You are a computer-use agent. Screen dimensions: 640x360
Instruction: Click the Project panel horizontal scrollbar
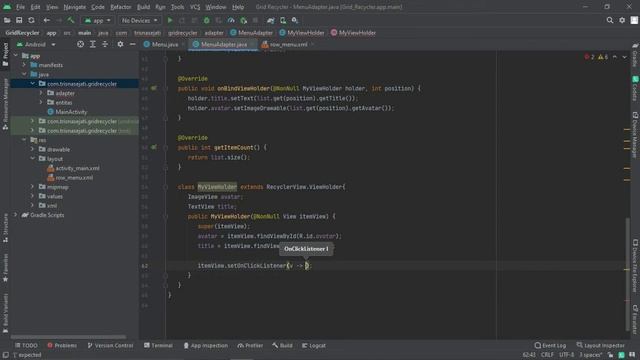tap(68, 337)
